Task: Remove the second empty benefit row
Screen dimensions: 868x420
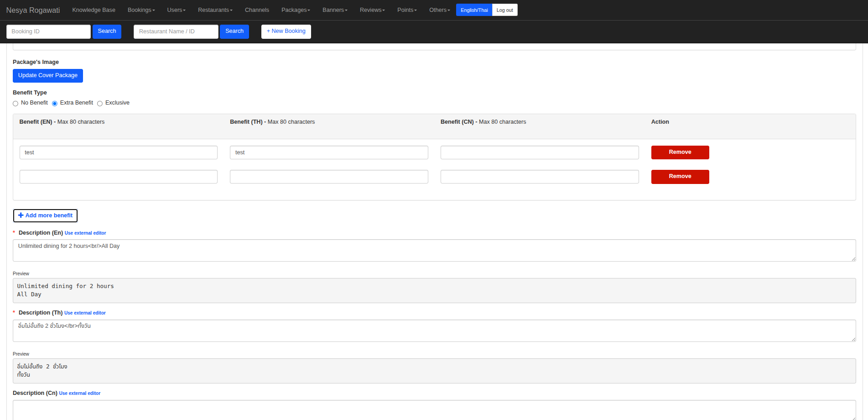Action: [680, 177]
